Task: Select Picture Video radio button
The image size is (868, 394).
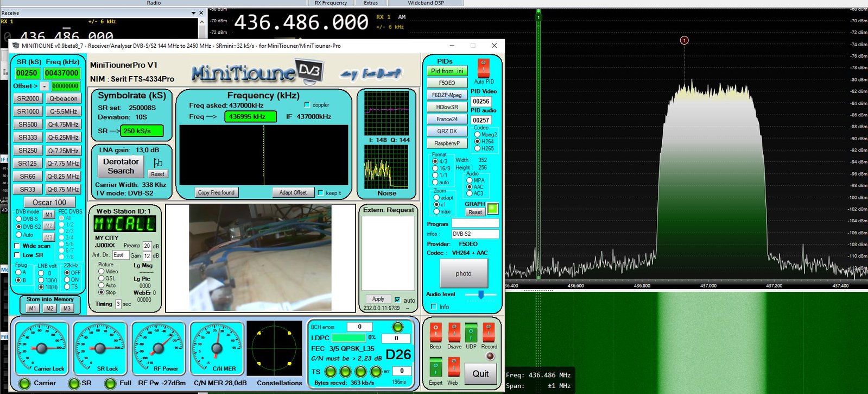Action: click(102, 271)
